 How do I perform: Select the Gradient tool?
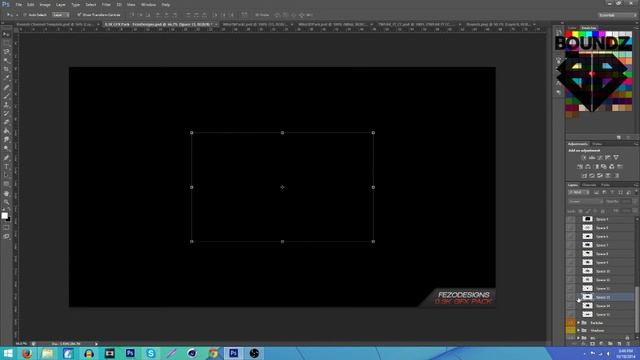point(6,131)
